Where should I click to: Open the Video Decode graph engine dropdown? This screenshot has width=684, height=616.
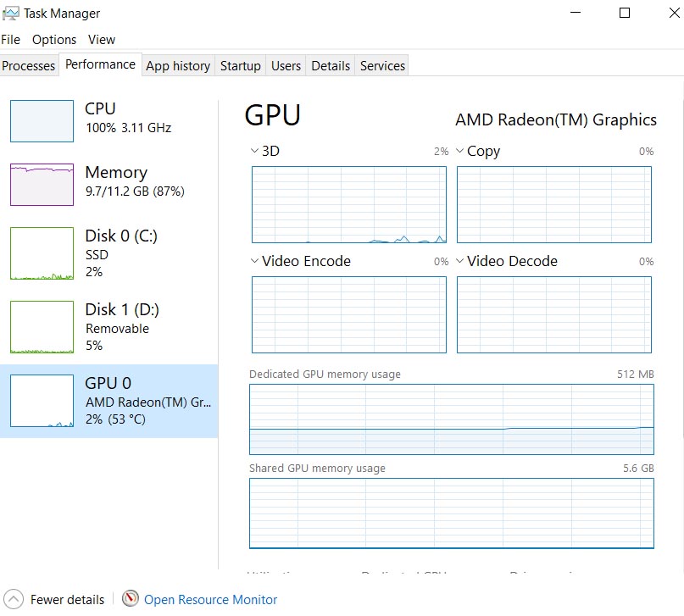[x=459, y=261]
